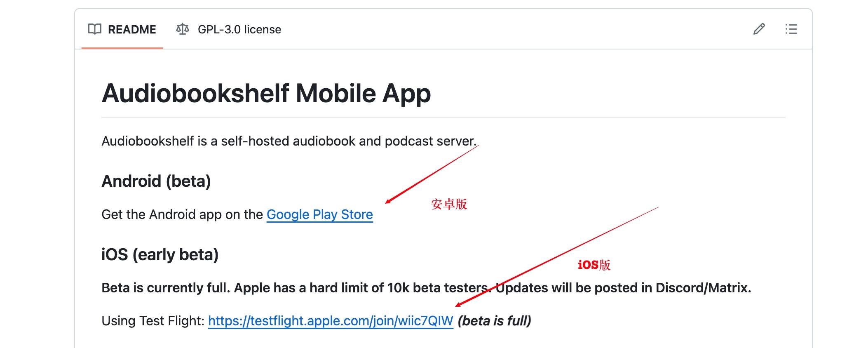Click arrowhead pointing at Google Play Store
This screenshot has width=868, height=348.
(x=388, y=202)
